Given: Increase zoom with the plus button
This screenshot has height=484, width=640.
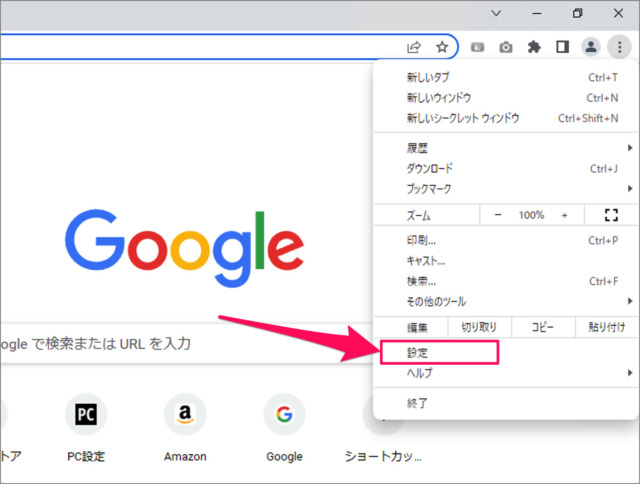Looking at the screenshot, I should click(564, 215).
